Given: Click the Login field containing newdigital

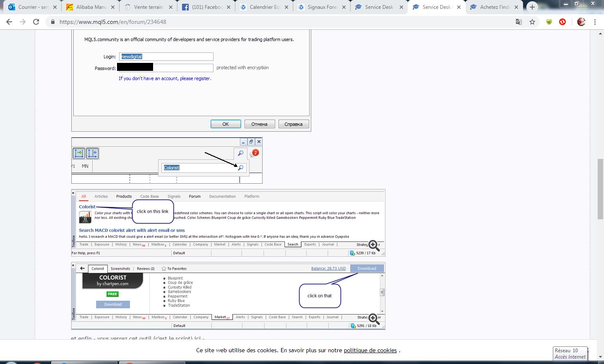Looking at the screenshot, I should 166,57.
